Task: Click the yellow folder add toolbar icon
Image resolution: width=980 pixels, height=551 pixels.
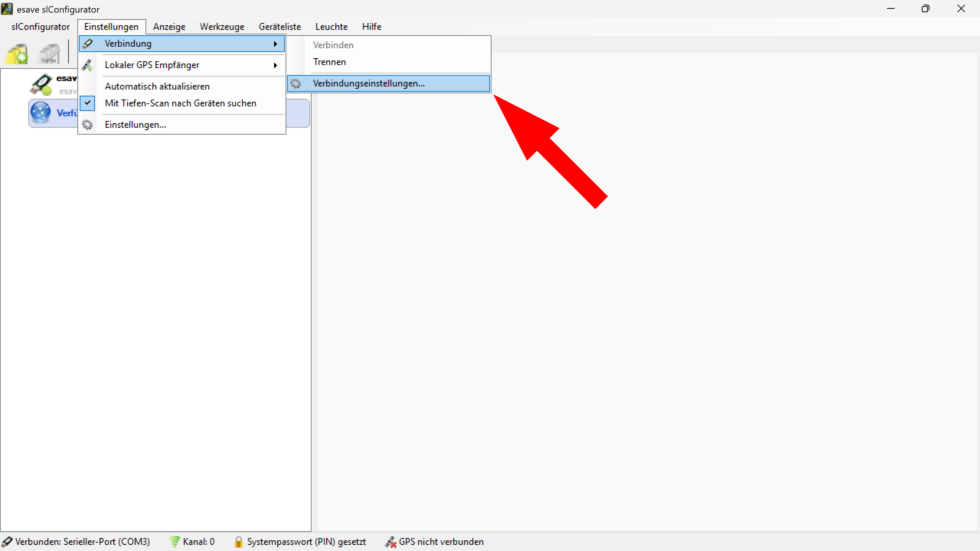Action: coord(16,54)
